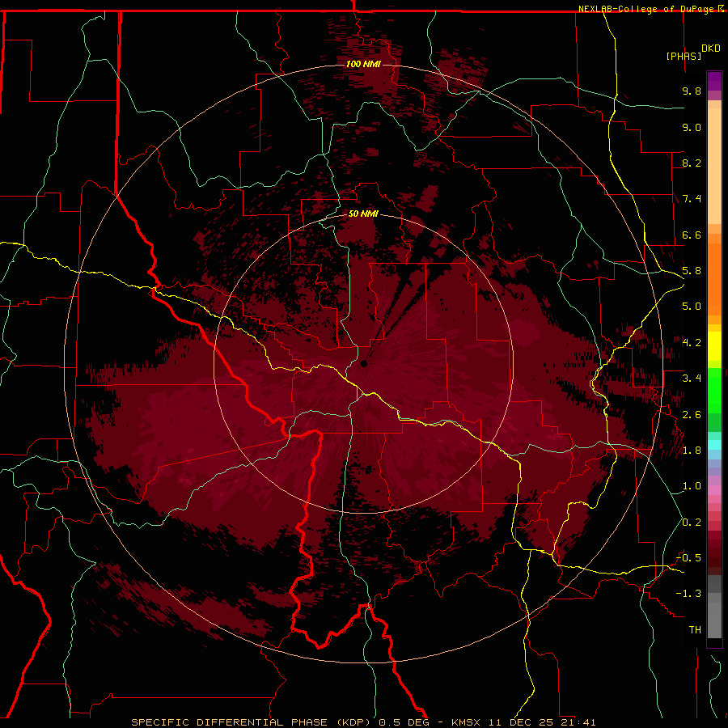Pick the yellow segment of the color bar
728x728 pixels.
point(714,346)
